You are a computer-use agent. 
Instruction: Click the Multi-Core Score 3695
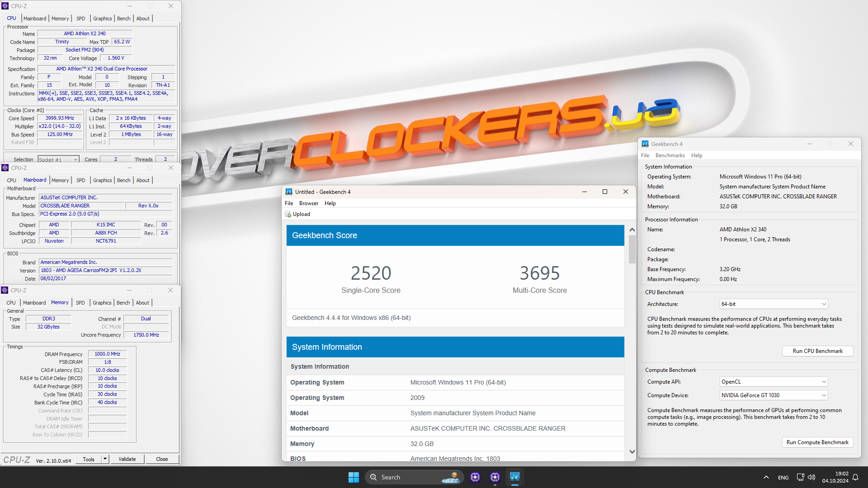pos(539,273)
